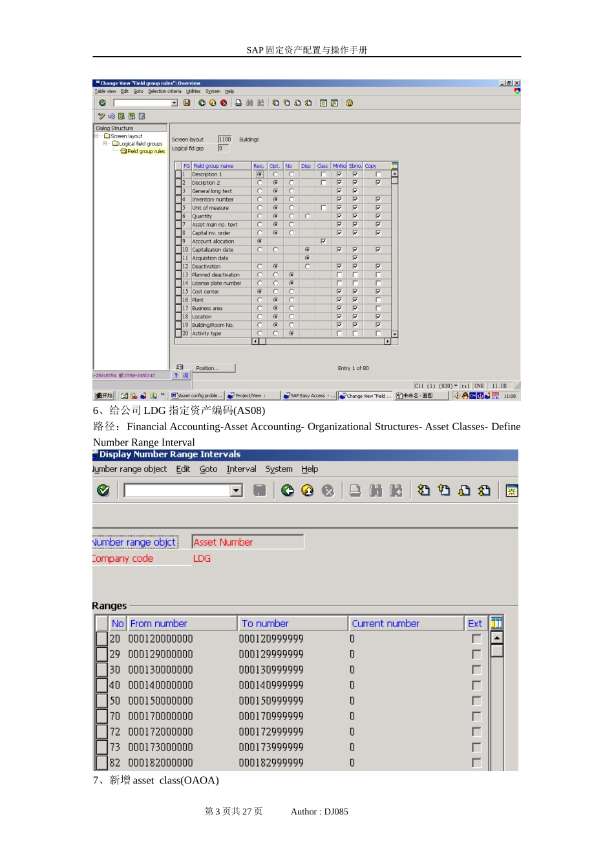Open command field dropdown in Change View window

pyautogui.click(x=174, y=103)
